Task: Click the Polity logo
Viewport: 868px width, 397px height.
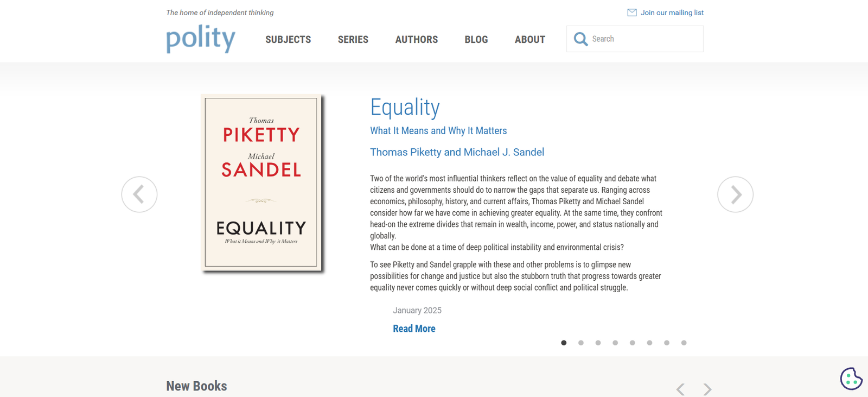Action: pyautogui.click(x=200, y=39)
